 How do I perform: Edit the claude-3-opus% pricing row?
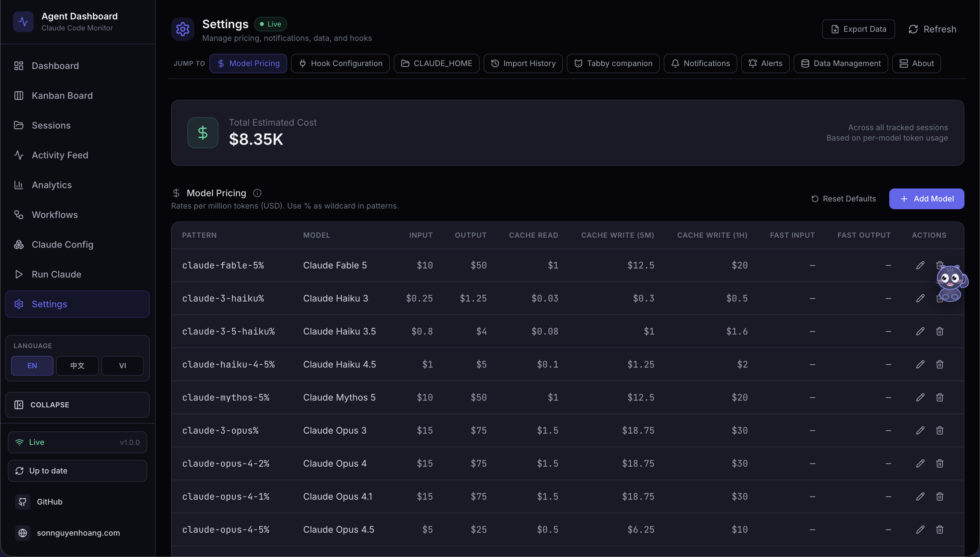pyautogui.click(x=920, y=431)
